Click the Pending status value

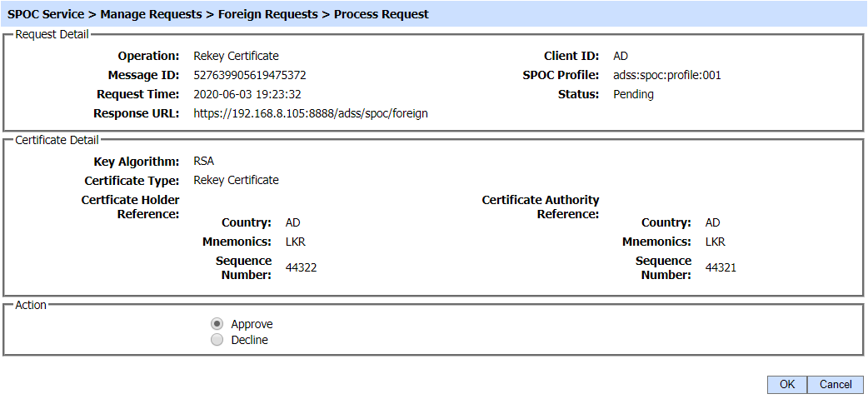[633, 94]
